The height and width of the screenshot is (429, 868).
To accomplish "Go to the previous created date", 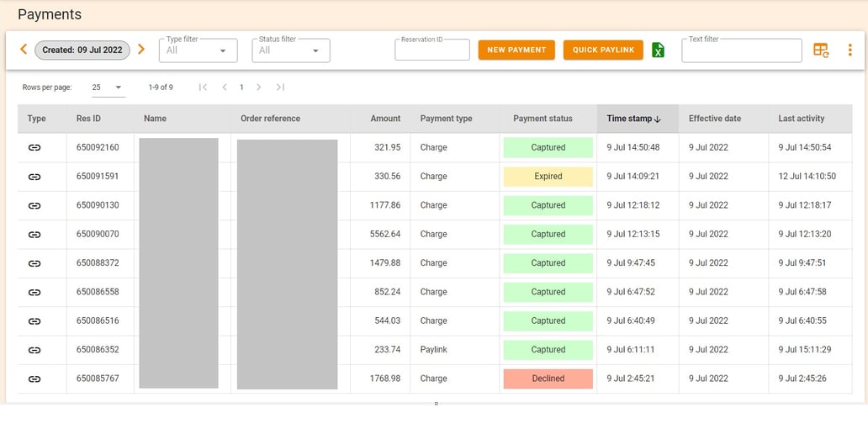I will [x=24, y=50].
